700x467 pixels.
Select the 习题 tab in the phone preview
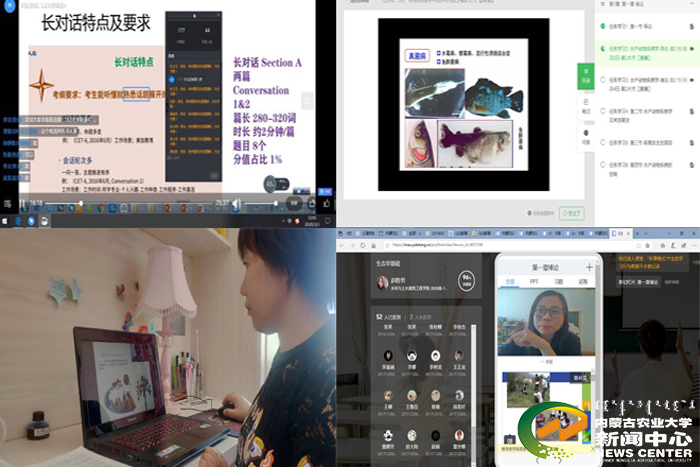point(558,281)
